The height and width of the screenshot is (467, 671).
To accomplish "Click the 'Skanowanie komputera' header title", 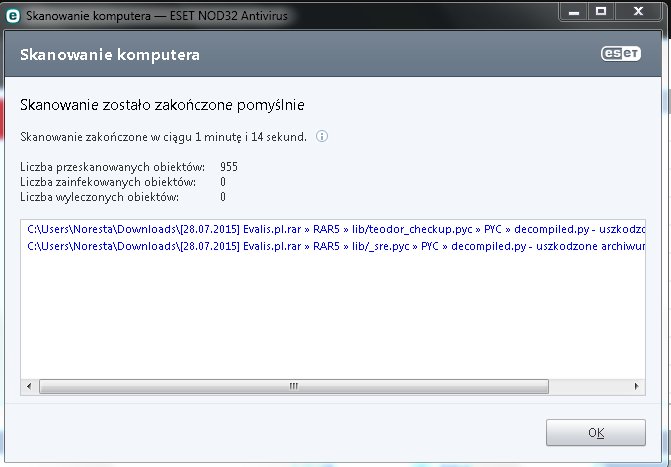I will click(x=110, y=55).
